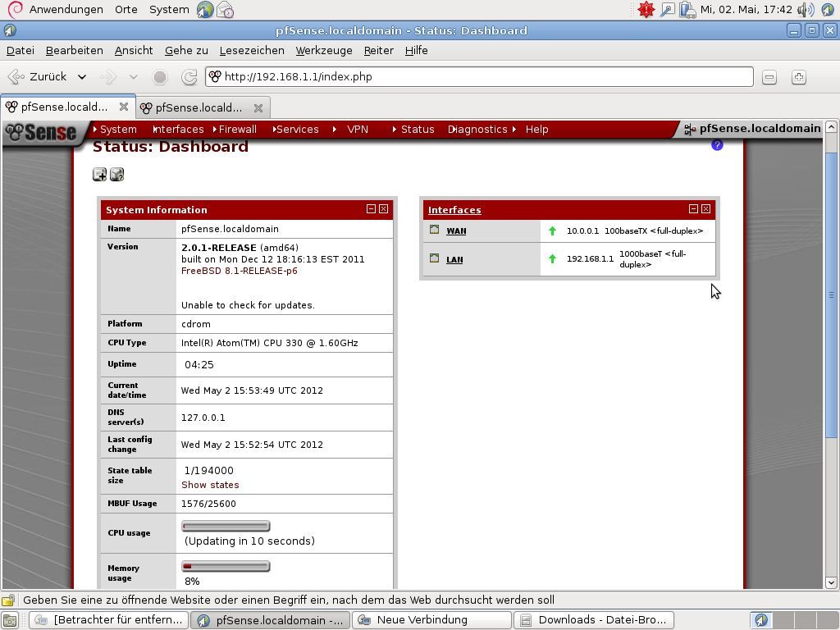Screen dimensions: 840x630
Task: Click the add widget plus icon on dashboard
Action: tap(99, 174)
